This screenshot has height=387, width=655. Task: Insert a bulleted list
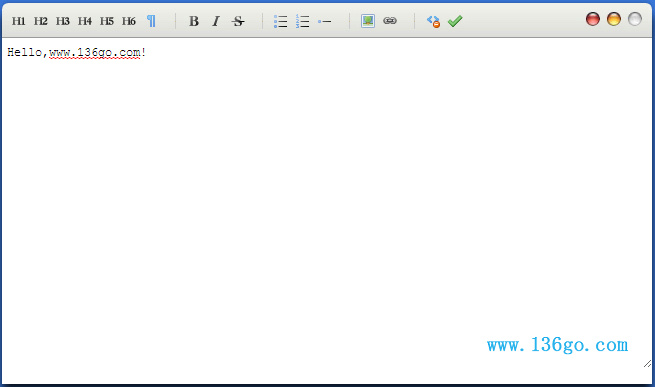point(280,21)
